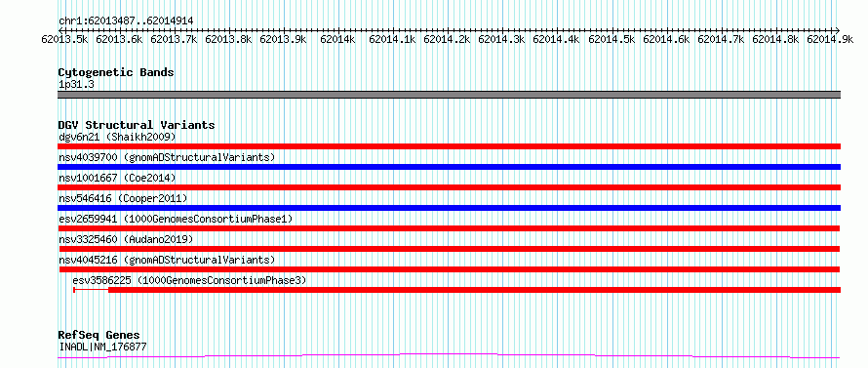Click the nsv4045216 gnomAD red variant bar

[449, 269]
